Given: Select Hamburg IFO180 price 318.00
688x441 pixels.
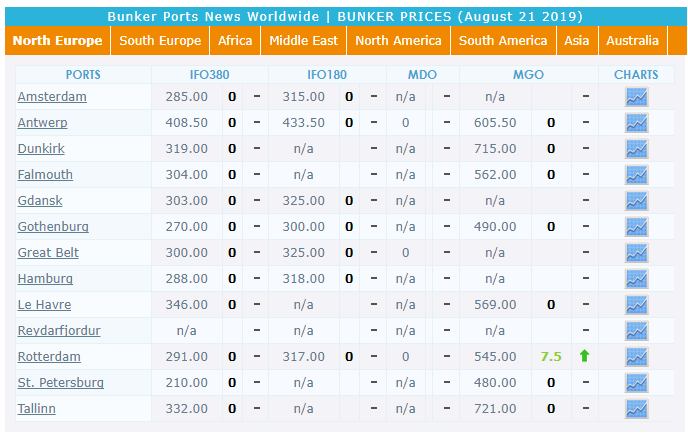Looking at the screenshot, I should (304, 279).
